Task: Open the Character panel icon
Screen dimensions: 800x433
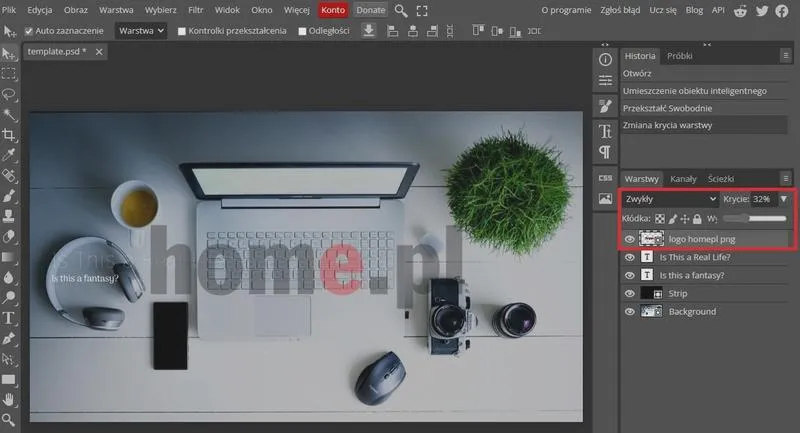Action: [605, 132]
